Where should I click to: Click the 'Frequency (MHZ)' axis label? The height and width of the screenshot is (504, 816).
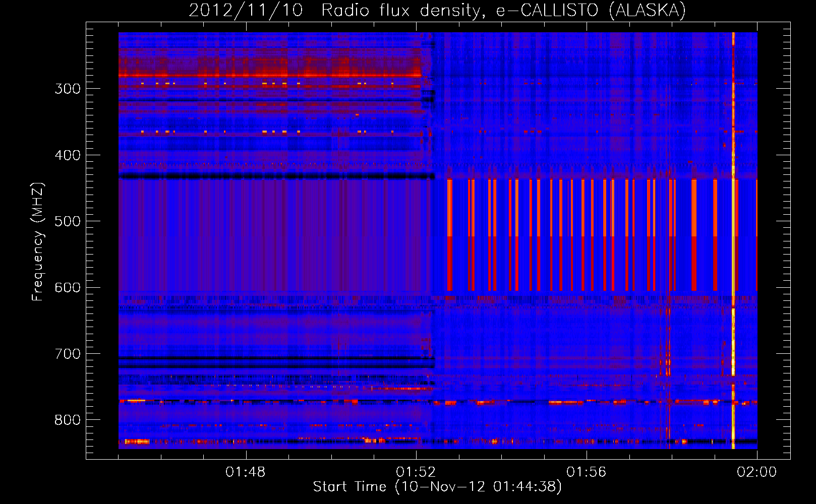[x=38, y=242]
